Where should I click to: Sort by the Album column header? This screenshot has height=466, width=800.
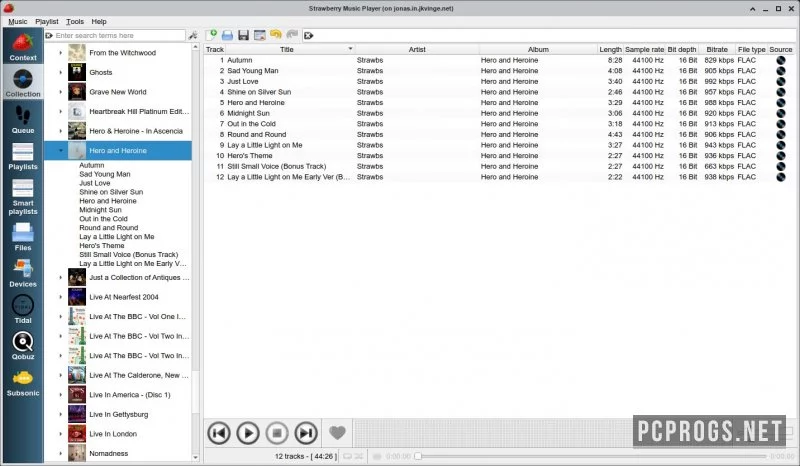tap(538, 50)
